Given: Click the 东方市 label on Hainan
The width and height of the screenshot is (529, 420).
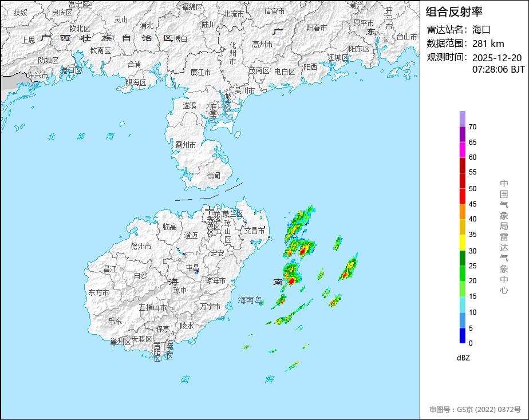Looking at the screenshot, I should 98,292.
